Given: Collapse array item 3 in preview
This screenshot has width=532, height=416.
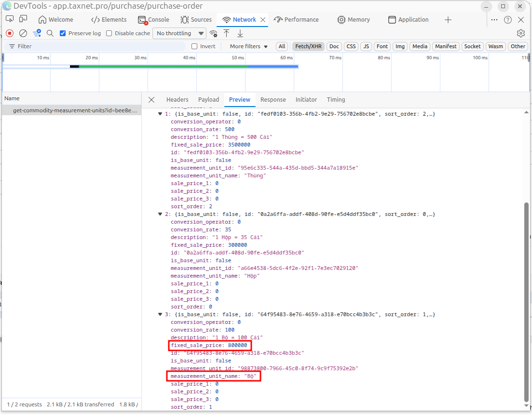Looking at the screenshot, I should click(160, 314).
